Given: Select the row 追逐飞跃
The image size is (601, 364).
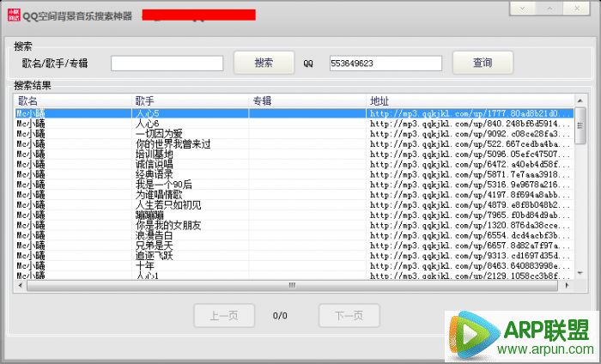Looking at the screenshot, I should (294, 256).
